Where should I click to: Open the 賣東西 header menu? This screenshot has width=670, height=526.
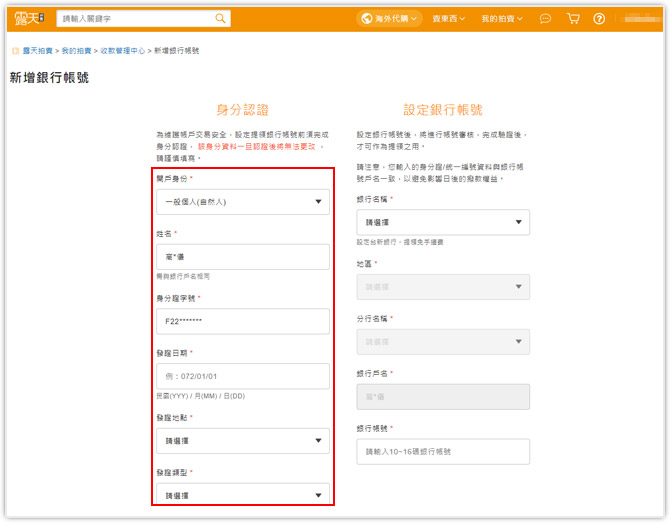(x=450, y=19)
